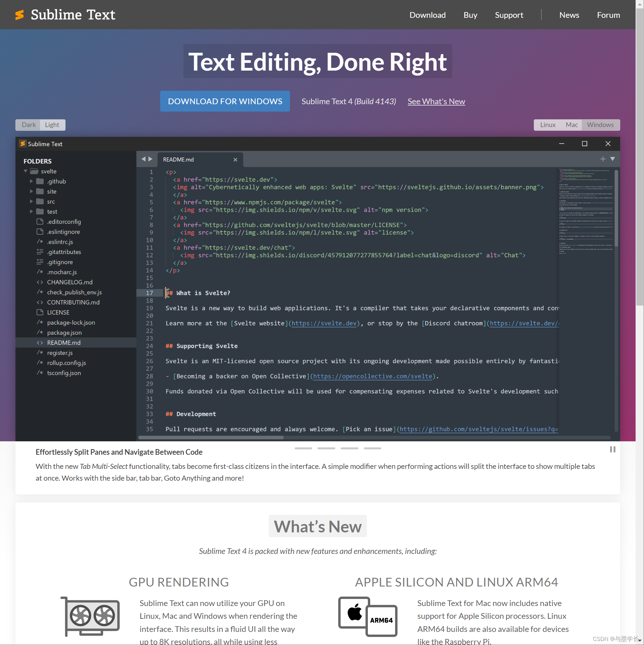Show the Linux screenshot
Viewport: 644px width, 645px height.
coord(548,125)
